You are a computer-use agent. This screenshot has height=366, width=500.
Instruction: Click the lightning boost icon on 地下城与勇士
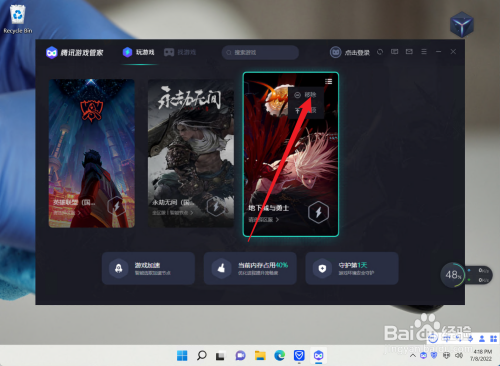tap(318, 212)
